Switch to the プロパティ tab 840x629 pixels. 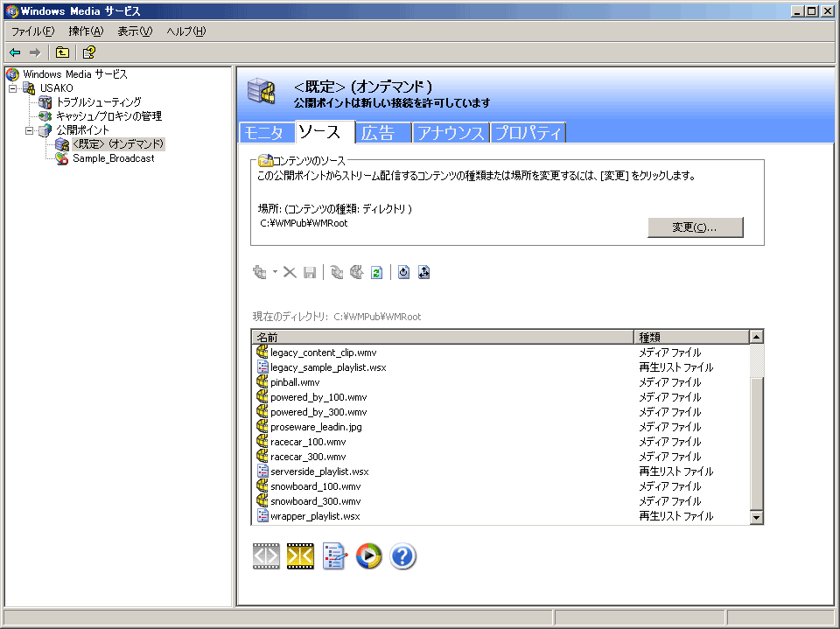tap(528, 133)
